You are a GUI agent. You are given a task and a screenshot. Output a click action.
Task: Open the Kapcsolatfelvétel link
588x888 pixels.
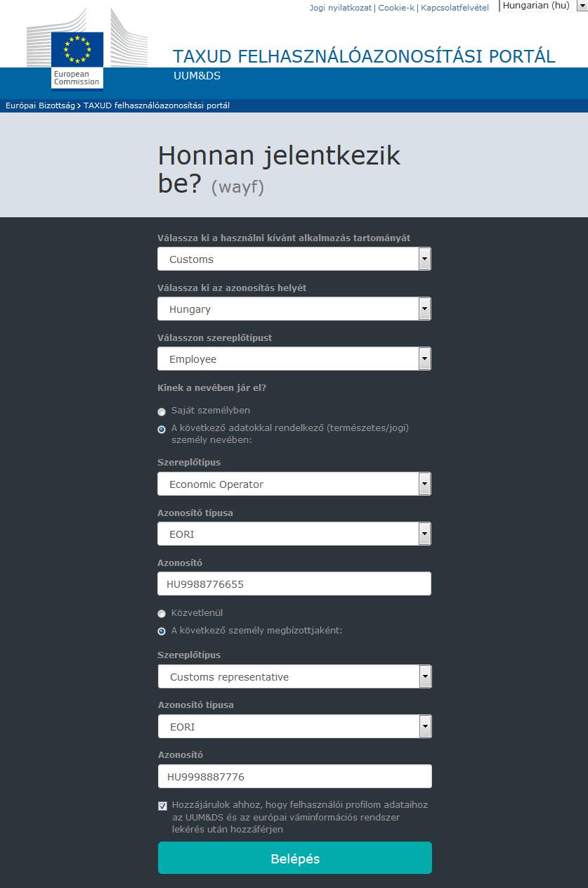click(x=455, y=8)
